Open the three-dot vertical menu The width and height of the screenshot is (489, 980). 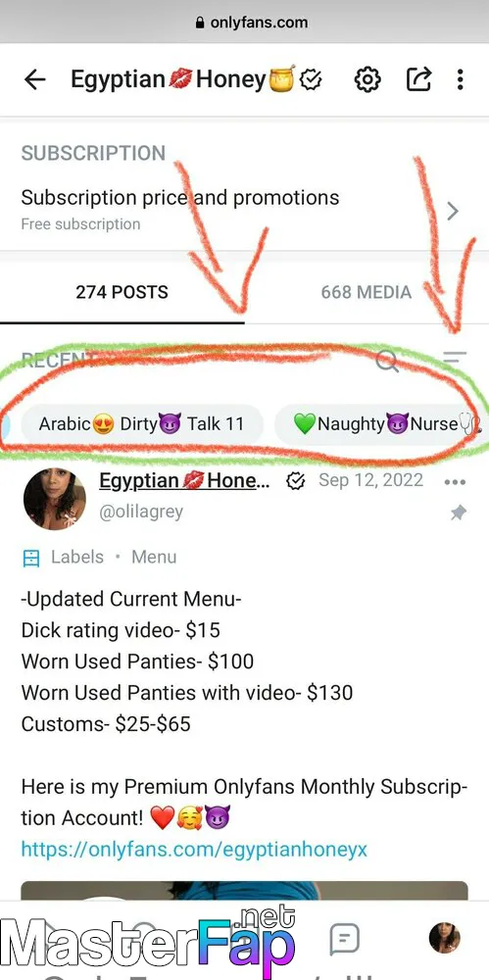coord(461,79)
